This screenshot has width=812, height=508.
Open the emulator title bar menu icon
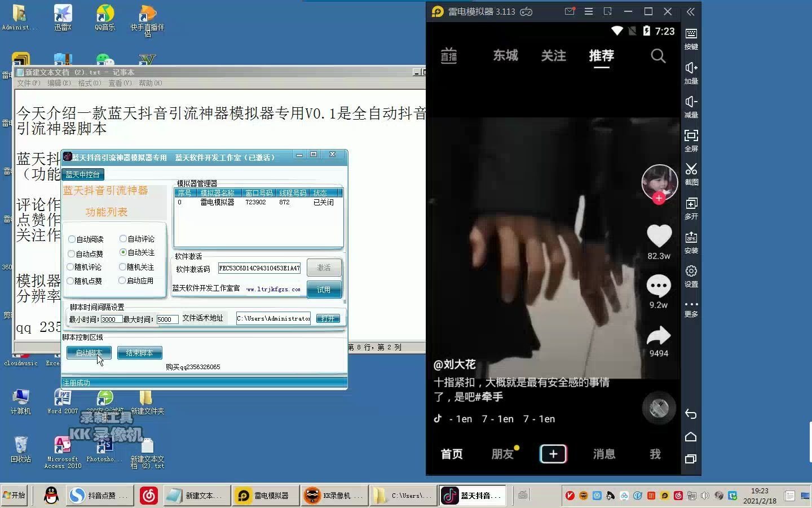pos(589,11)
